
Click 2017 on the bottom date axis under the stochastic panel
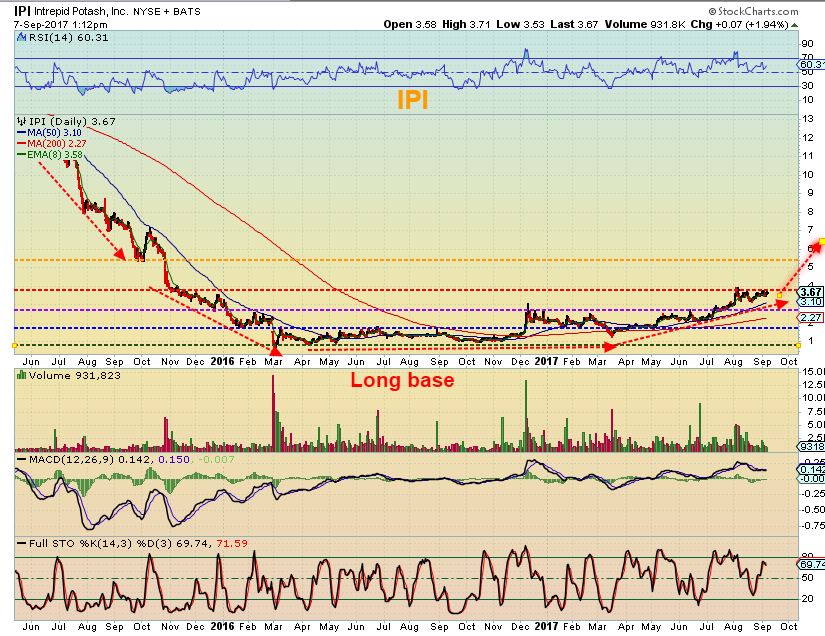pos(546,627)
